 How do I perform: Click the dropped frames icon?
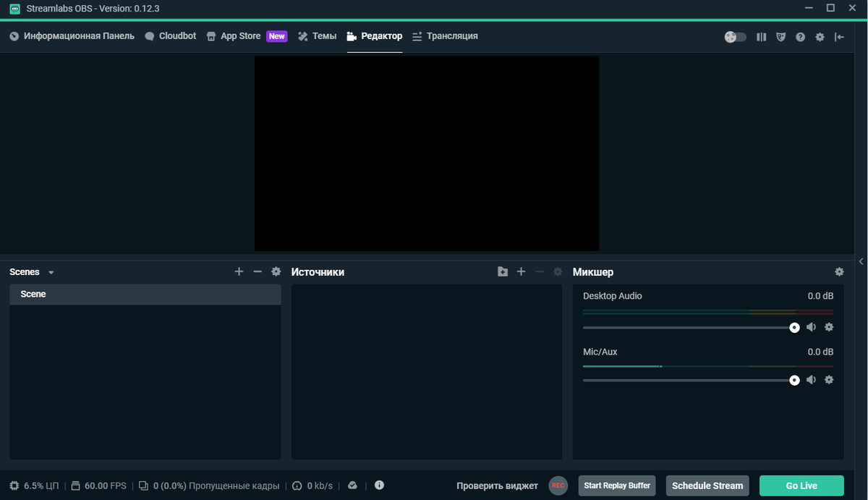click(144, 486)
